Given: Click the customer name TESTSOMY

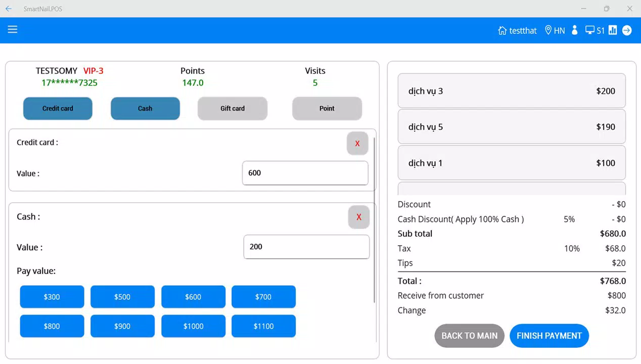Looking at the screenshot, I should tap(57, 71).
